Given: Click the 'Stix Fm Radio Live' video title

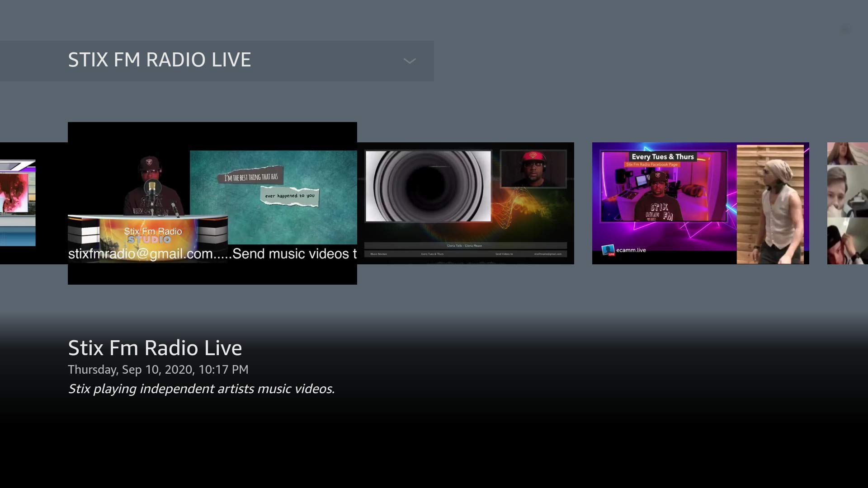Looking at the screenshot, I should [x=155, y=348].
